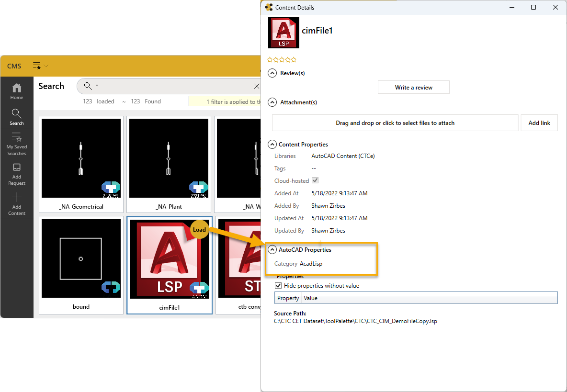Click the 'AutoCAD Content (CTCe)' libraries value

pos(343,156)
